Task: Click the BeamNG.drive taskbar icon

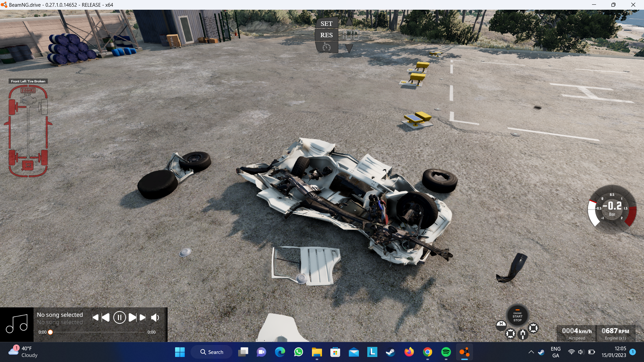Action: pos(465,352)
